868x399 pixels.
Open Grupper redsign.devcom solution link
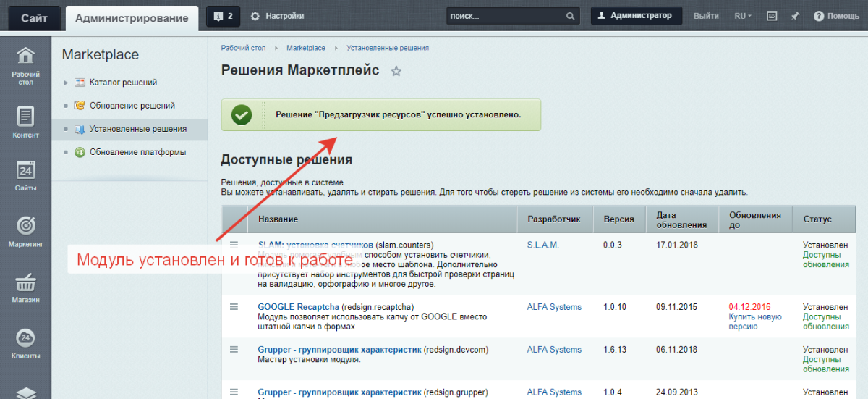pos(339,350)
